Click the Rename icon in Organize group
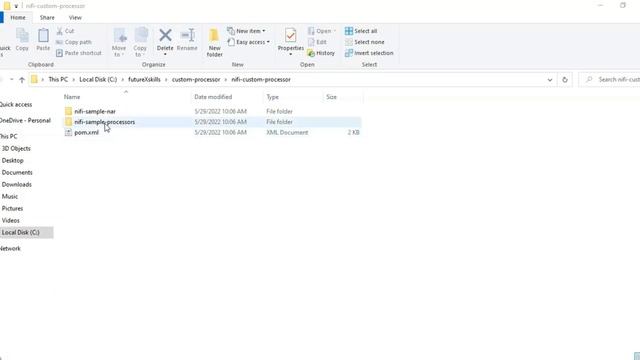 tap(187, 36)
